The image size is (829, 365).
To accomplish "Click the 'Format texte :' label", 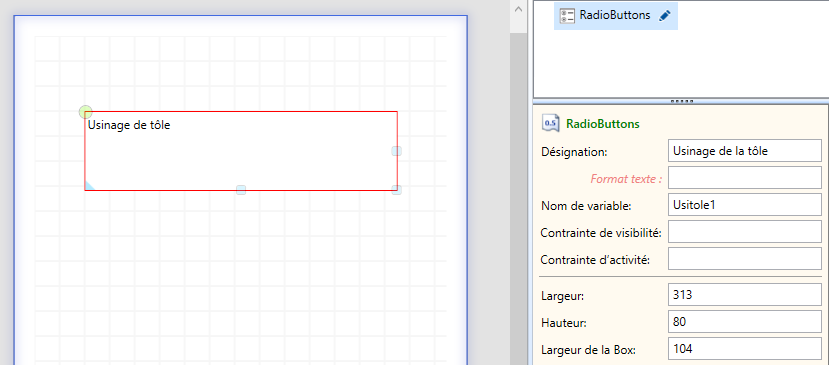I will click(626, 178).
